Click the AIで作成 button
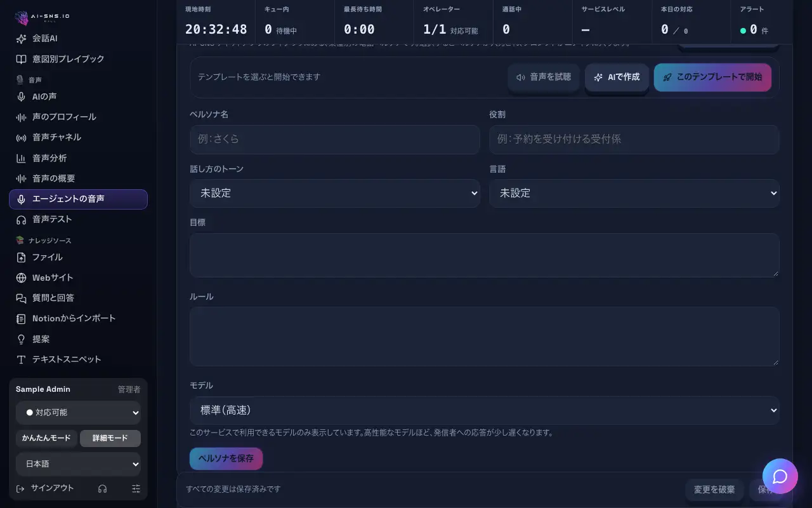 pos(617,77)
